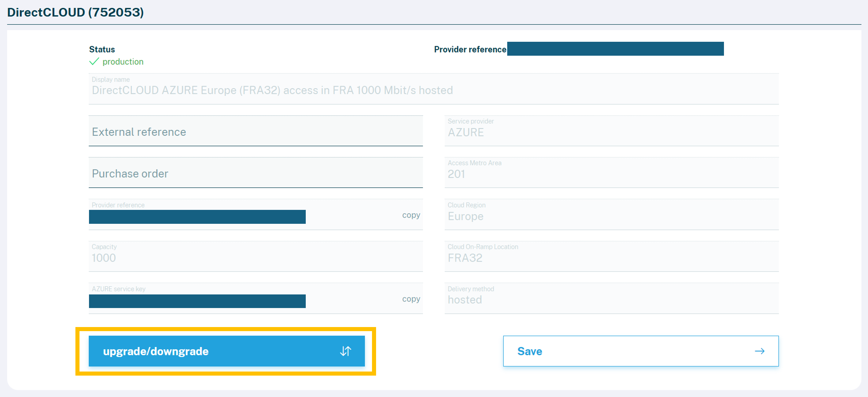Click the 'Status' label
868x397 pixels.
(x=102, y=49)
